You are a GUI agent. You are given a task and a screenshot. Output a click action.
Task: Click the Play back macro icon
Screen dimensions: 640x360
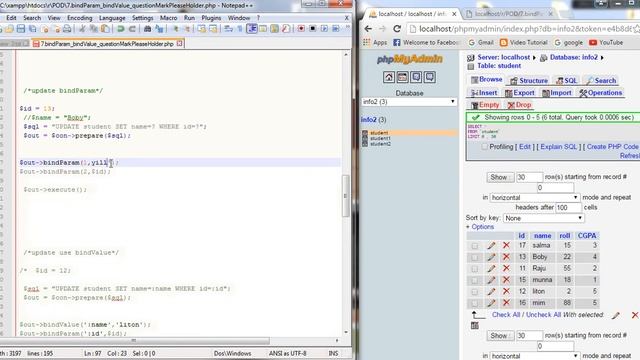tap(324, 29)
